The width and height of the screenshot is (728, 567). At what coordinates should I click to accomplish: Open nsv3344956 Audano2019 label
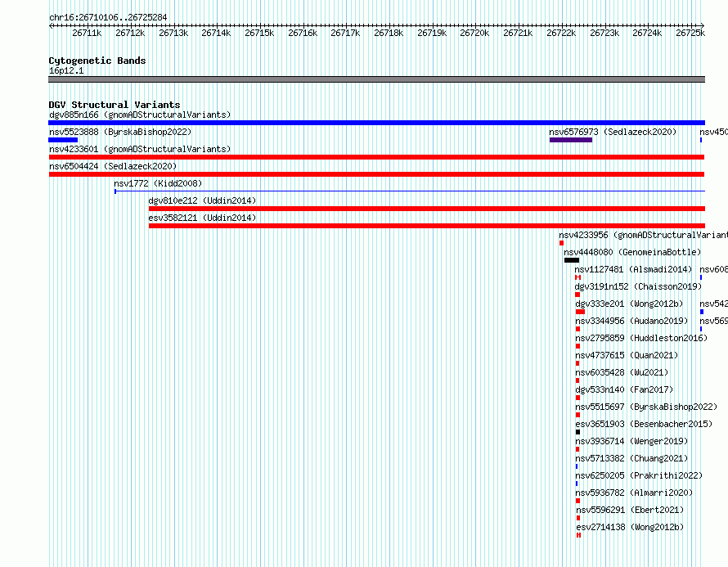[631, 321]
